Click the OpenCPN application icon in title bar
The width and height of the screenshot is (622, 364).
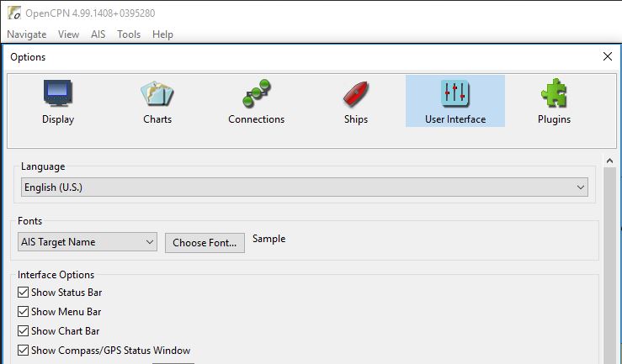pyautogui.click(x=14, y=13)
